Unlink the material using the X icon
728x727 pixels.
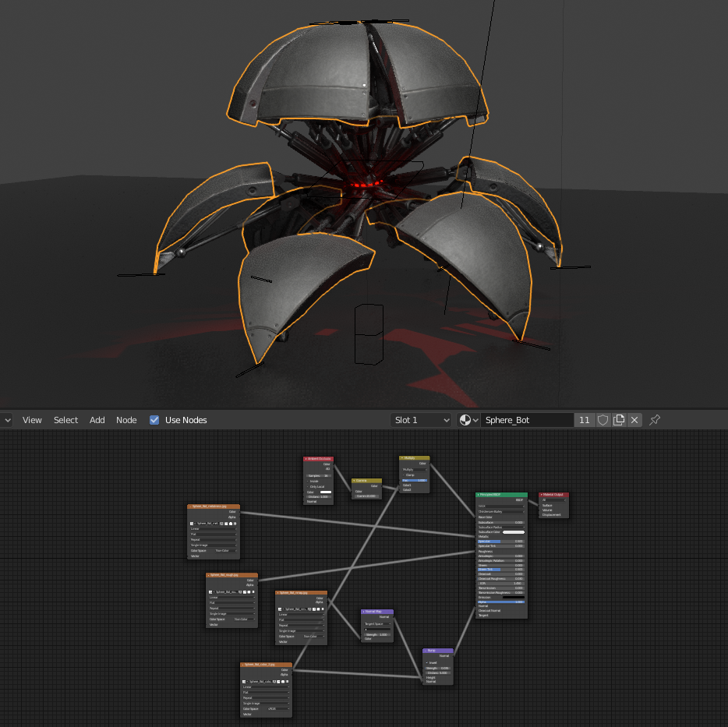coord(634,420)
